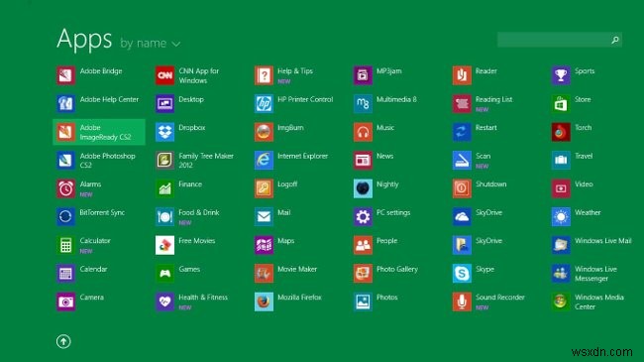Open the Windows Store icon
The width and height of the screenshot is (644, 362).
click(561, 104)
